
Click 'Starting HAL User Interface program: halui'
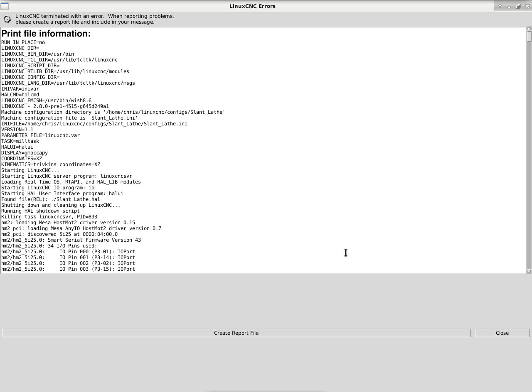pos(62,194)
